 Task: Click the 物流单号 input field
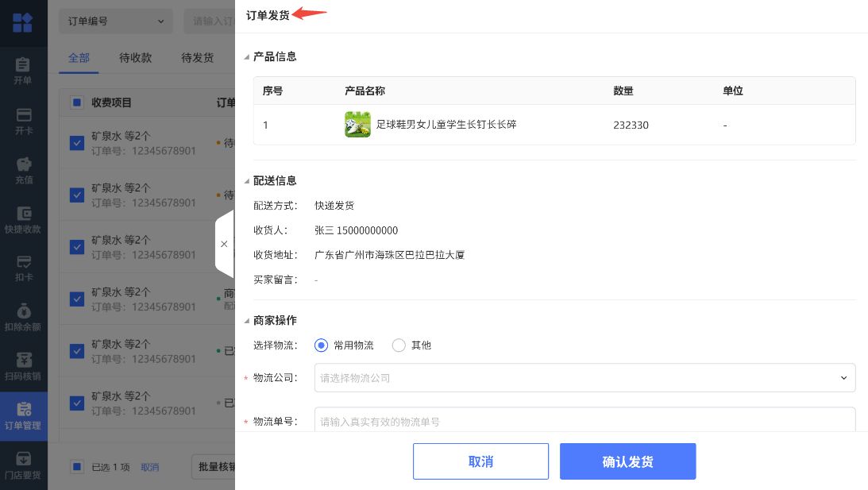coord(584,419)
